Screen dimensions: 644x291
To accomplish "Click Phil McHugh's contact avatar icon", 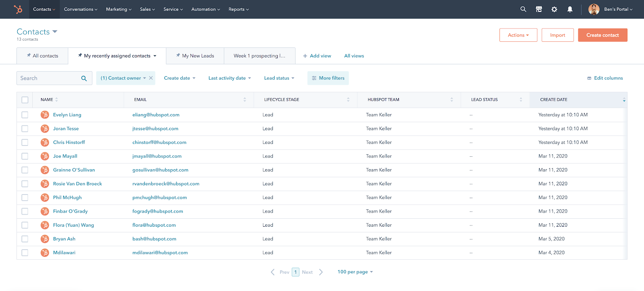I will tap(45, 197).
